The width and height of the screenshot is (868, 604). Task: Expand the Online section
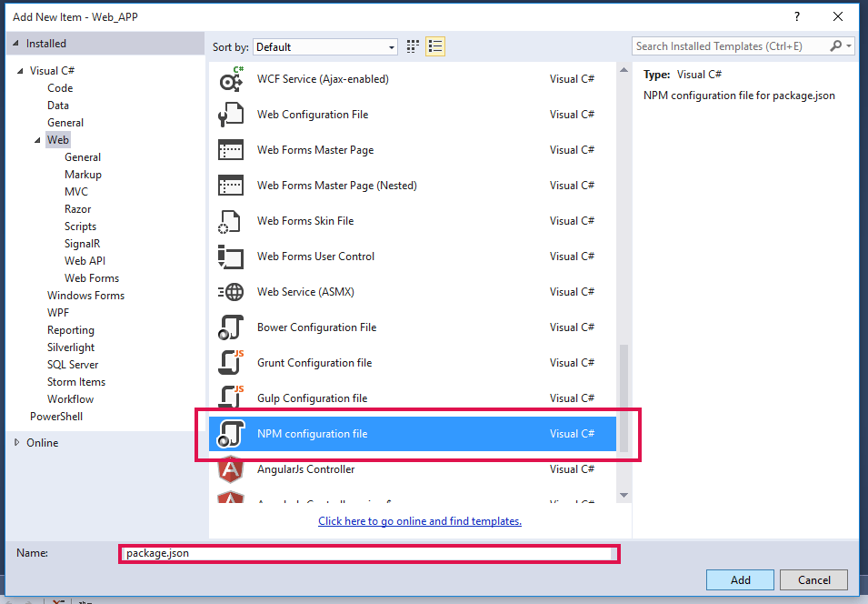17,443
